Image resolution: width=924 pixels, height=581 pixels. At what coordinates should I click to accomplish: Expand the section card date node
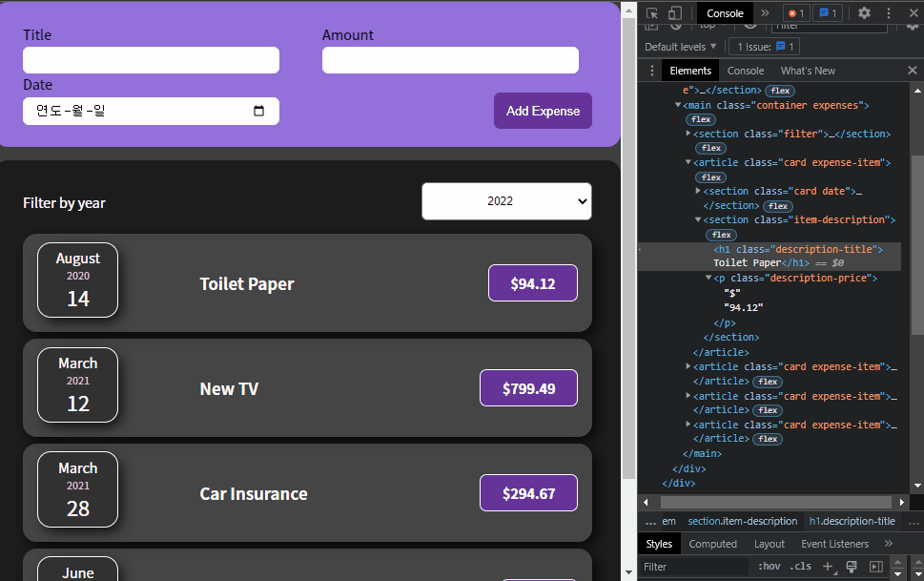[x=698, y=191]
